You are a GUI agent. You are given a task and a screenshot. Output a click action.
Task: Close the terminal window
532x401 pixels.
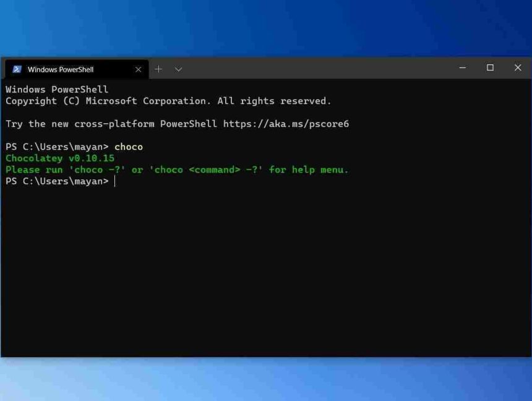pyautogui.click(x=517, y=67)
